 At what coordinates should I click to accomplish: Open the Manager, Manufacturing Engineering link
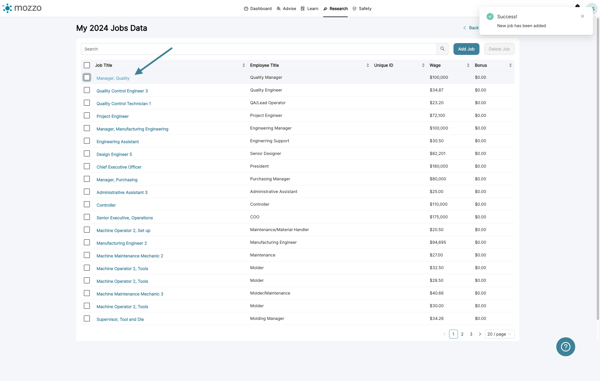(x=132, y=129)
